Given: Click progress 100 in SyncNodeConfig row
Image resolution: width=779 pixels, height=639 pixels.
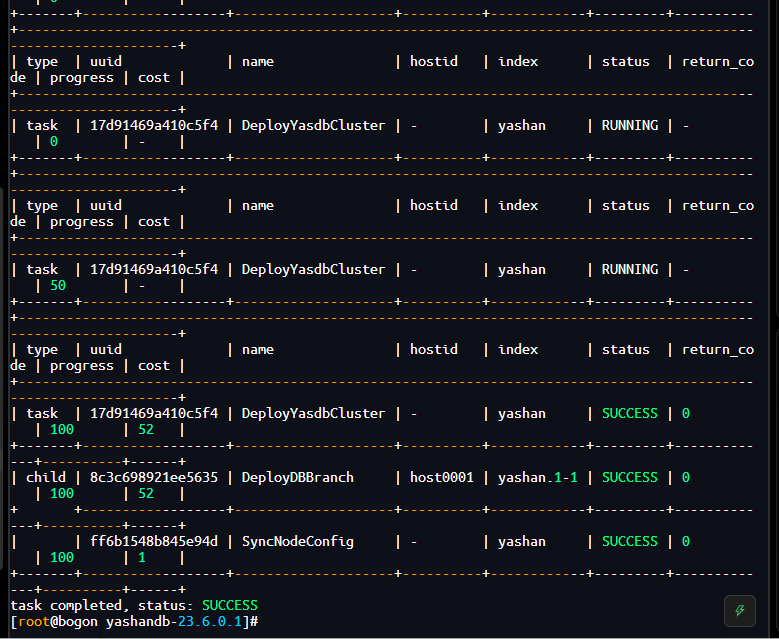Looking at the screenshot, I should [x=62, y=558].
